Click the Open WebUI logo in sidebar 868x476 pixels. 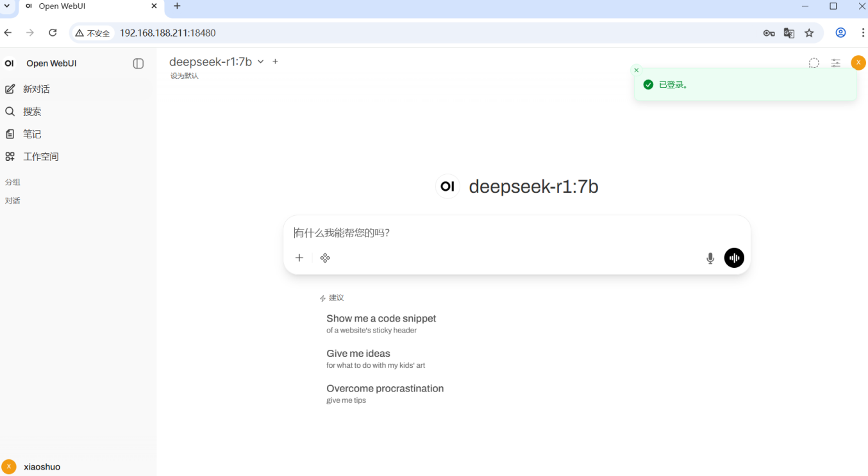coord(9,63)
